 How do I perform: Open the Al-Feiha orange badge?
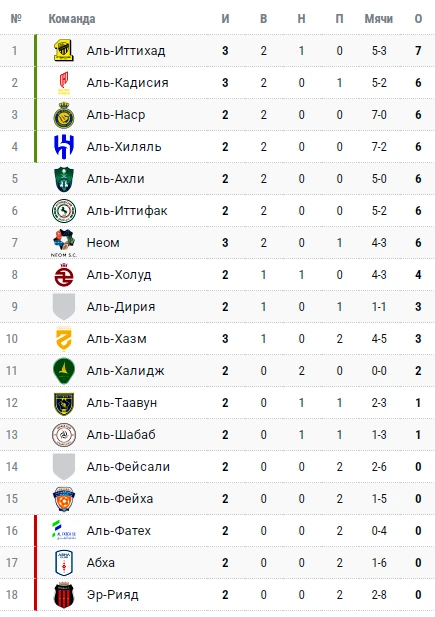[x=64, y=499]
